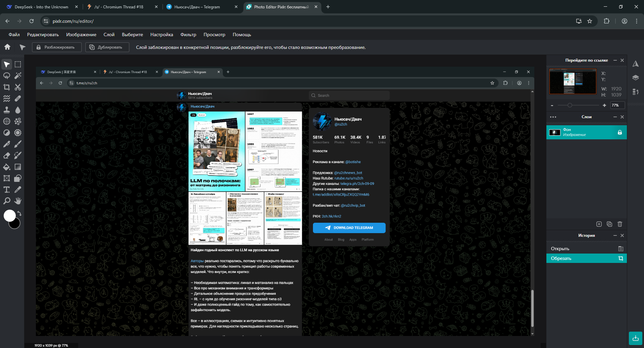Select the Brush tool
This screenshot has height=348, width=644.
[x=18, y=144]
